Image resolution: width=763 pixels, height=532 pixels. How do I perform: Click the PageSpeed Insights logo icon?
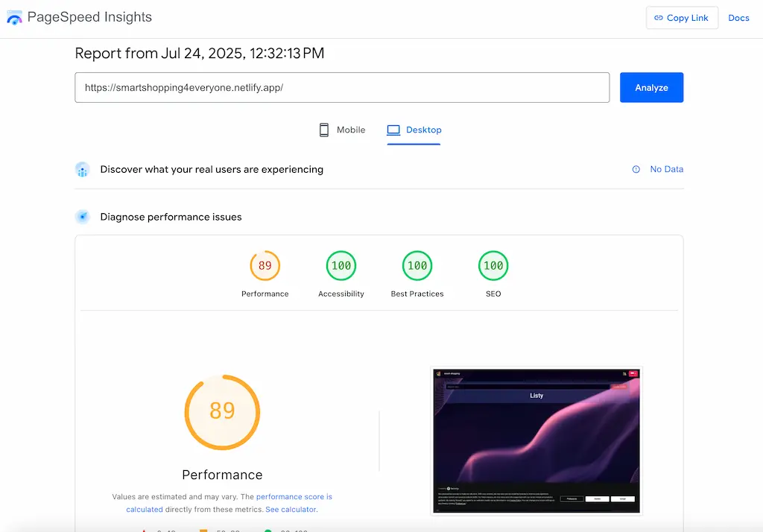pos(15,18)
